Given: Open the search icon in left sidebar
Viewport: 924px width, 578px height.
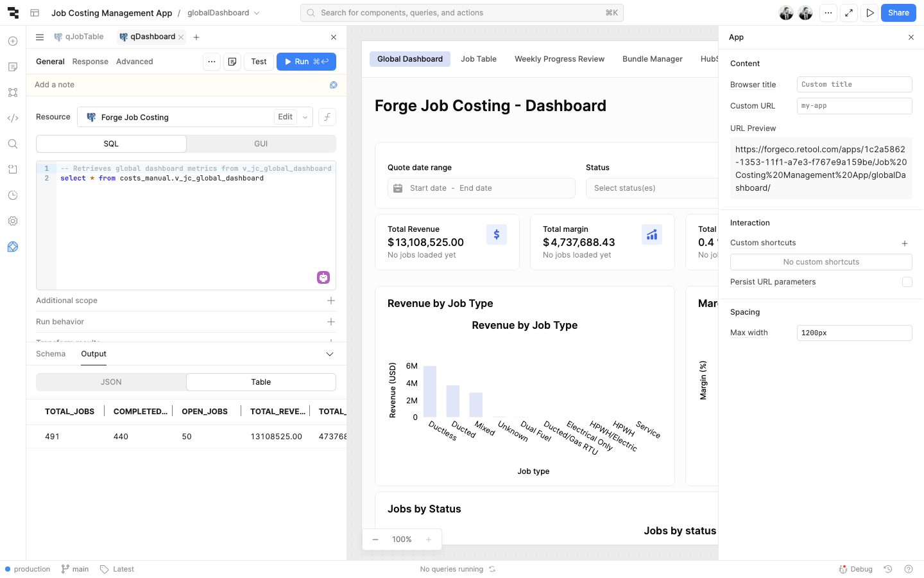Looking at the screenshot, I should click(x=13, y=144).
